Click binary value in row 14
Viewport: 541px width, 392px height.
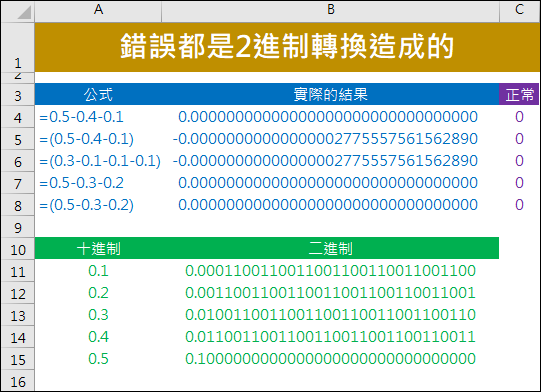(331, 336)
